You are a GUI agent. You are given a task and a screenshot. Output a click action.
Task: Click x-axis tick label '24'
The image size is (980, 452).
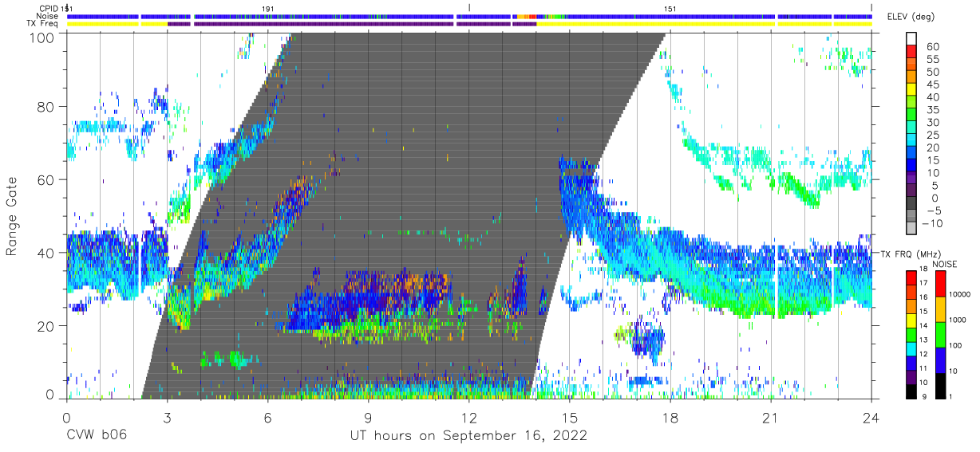(871, 417)
